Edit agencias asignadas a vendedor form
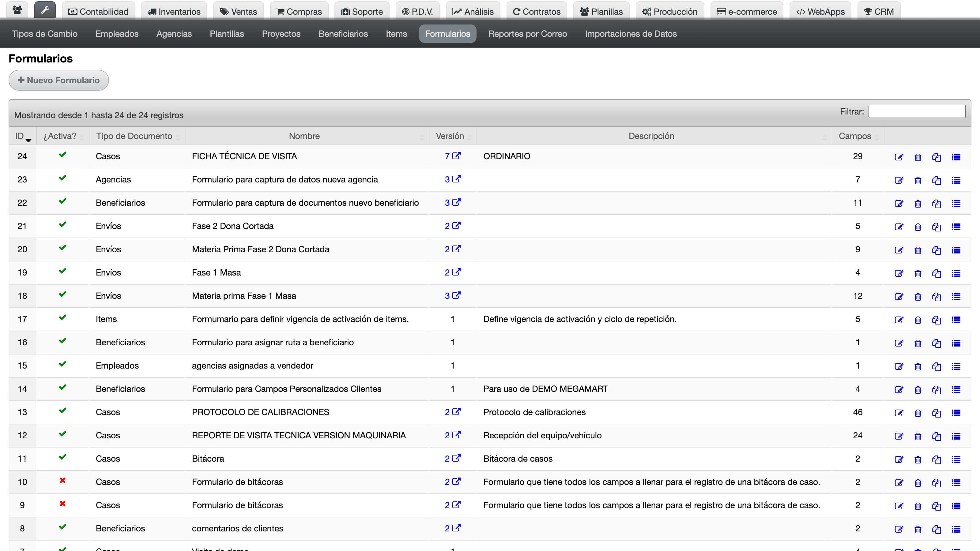980x551 pixels. point(899,366)
